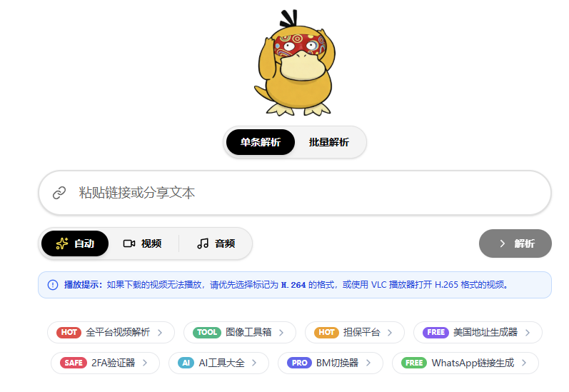569x392 pixels.
Task: Open the 图像工具箱 link
Action: [239, 332]
